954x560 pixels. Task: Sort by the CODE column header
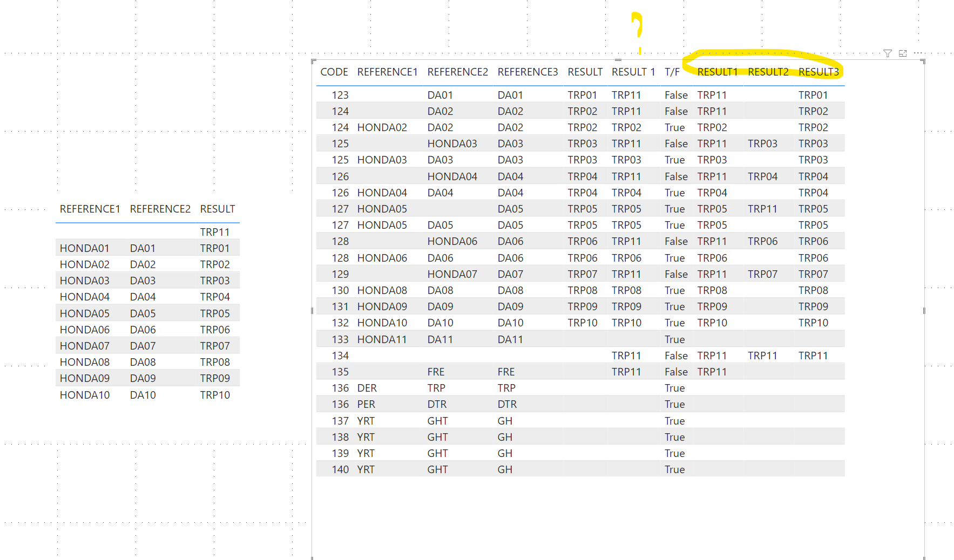(334, 72)
